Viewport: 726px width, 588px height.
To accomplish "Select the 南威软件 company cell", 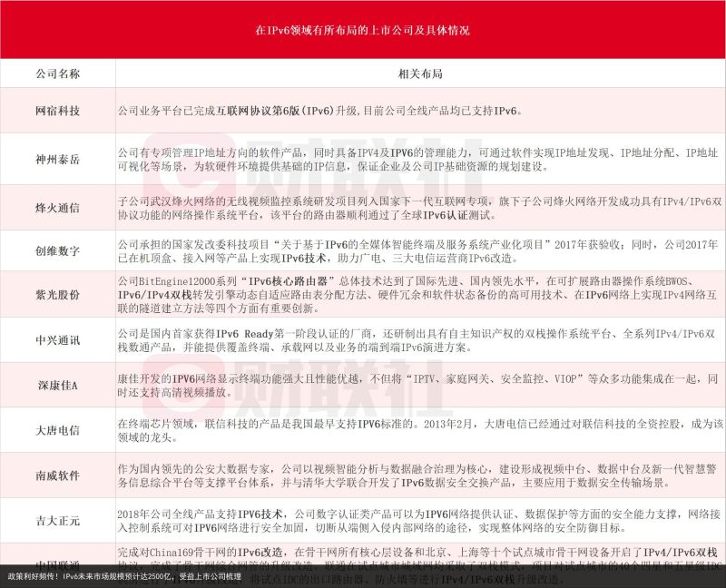I will (x=58, y=475).
